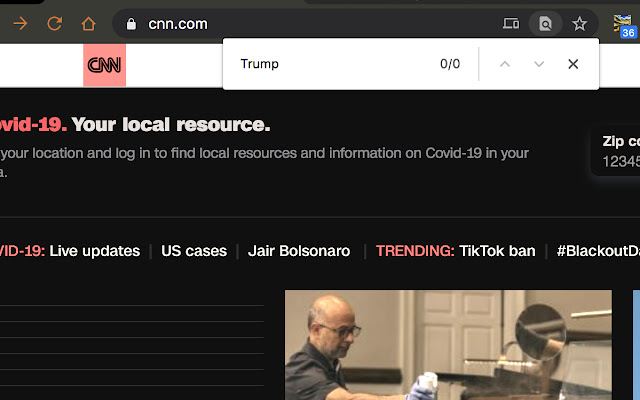Open the Live updates link
This screenshot has height=400, width=640.
tap(95, 251)
